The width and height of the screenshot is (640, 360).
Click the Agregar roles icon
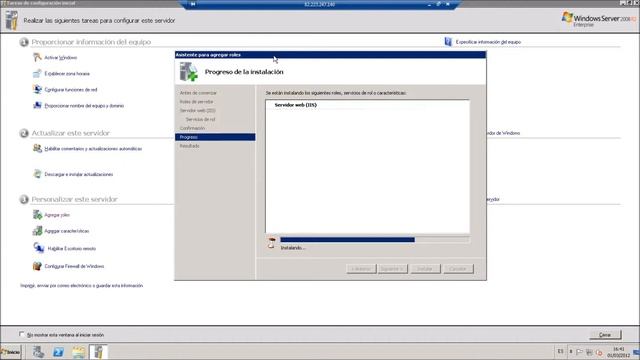(37, 215)
